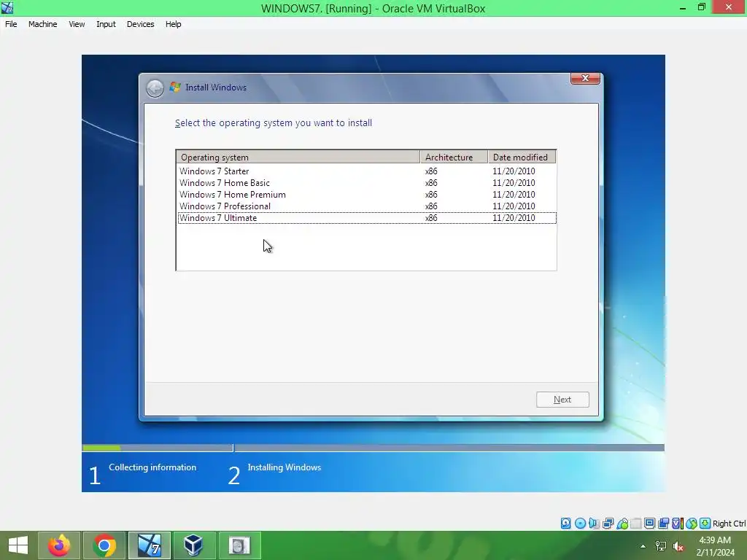The height and width of the screenshot is (560, 747).
Task: Click Next to continue installation
Action: (562, 400)
